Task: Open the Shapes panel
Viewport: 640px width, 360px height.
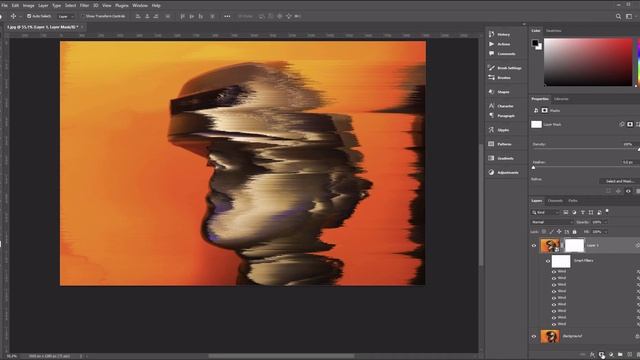Action: tap(499, 92)
